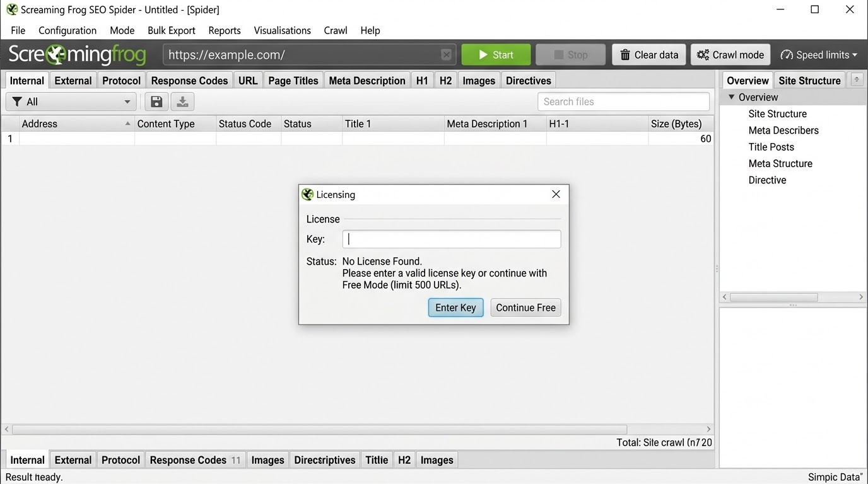The height and width of the screenshot is (484, 868).
Task: Open the File menu
Action: (x=18, y=30)
